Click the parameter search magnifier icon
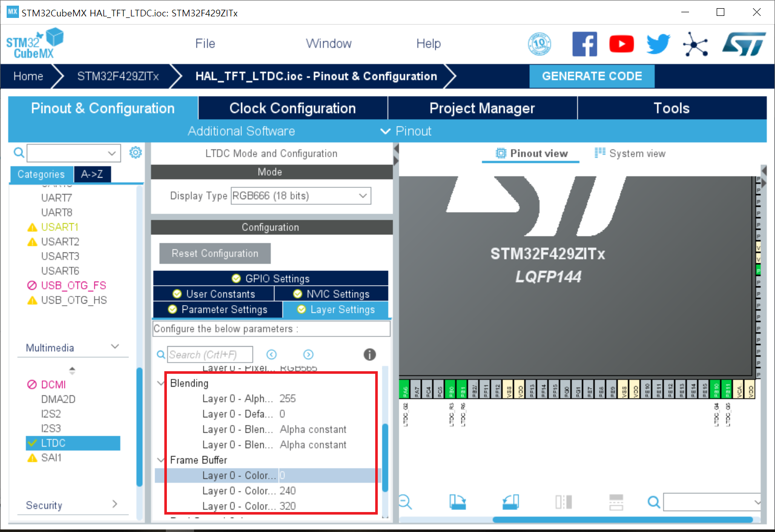This screenshot has width=775, height=532. [161, 354]
